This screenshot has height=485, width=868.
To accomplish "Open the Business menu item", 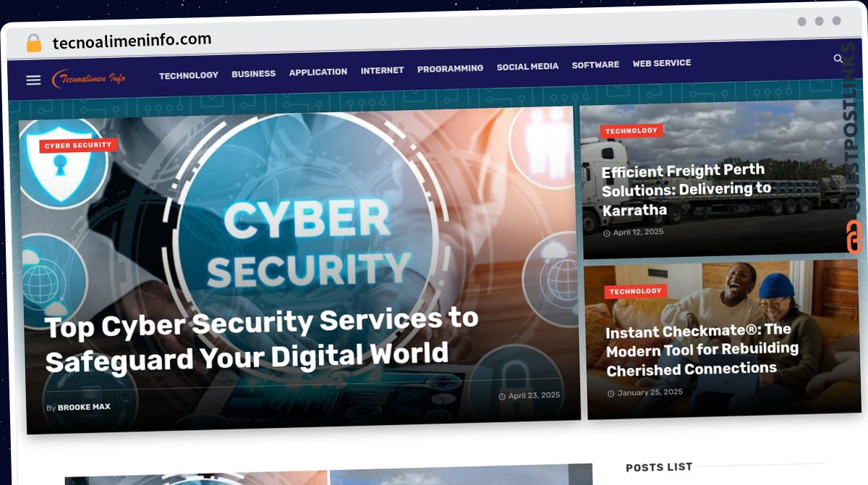I will pos(253,74).
